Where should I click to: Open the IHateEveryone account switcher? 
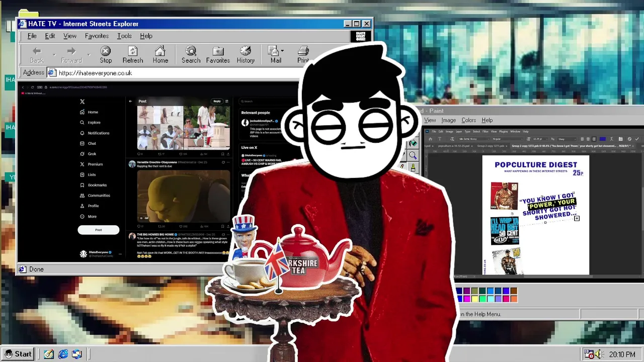pos(101,254)
